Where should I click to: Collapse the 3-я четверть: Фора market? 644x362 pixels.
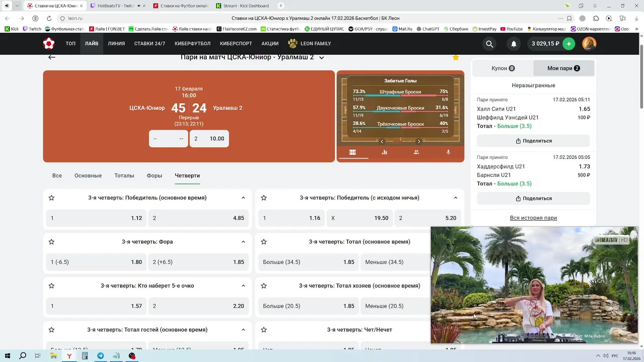(x=243, y=242)
